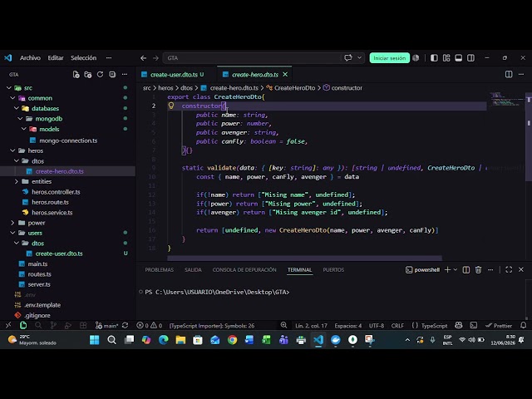The height and width of the screenshot is (399, 532).
Task: Split the editor to the right
Action: coord(509,74)
